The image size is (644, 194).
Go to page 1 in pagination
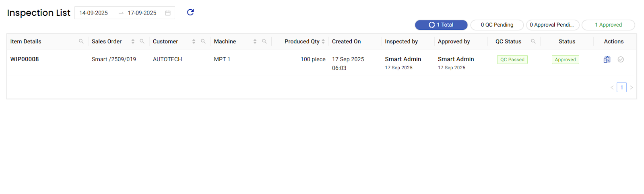point(621,87)
